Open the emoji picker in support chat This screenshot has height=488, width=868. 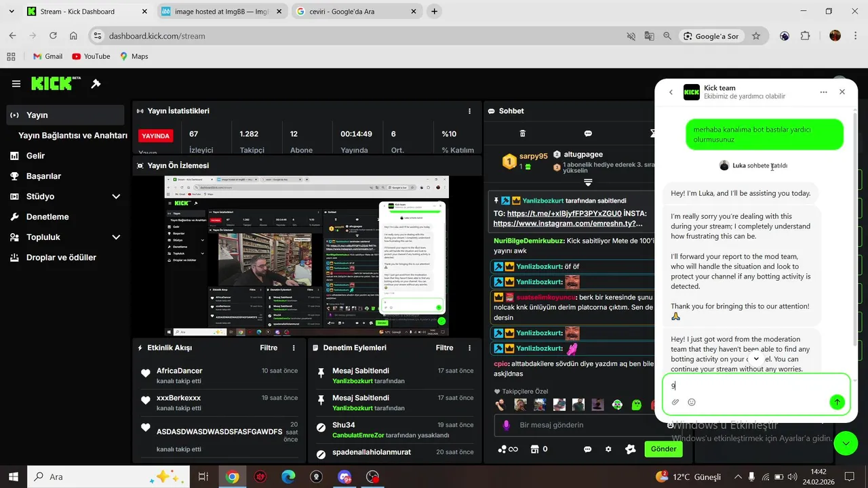692,402
